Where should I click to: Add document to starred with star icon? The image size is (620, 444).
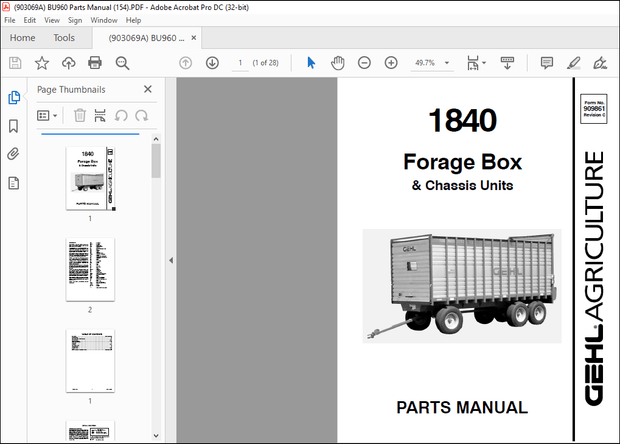(42, 63)
